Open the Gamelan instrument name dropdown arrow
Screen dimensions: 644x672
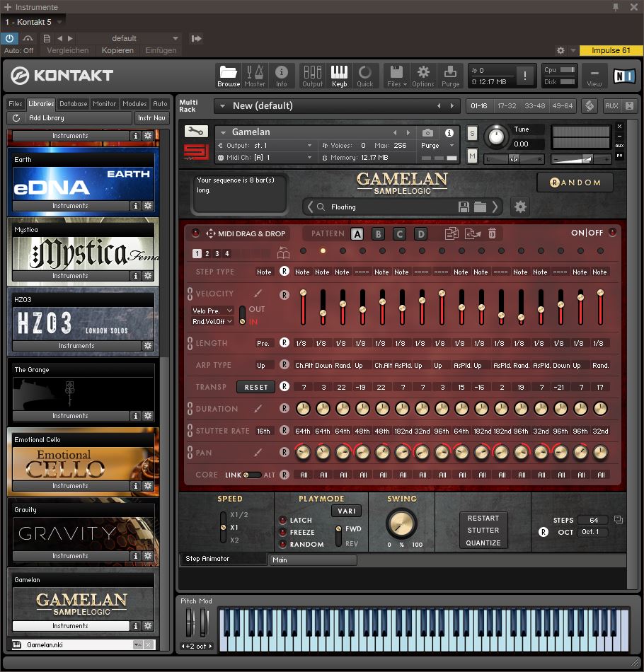[223, 132]
